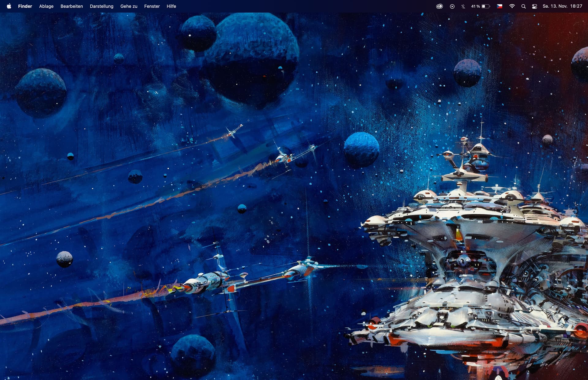Open the Fenster menu
Screen dimensions: 588x380
pos(152,6)
